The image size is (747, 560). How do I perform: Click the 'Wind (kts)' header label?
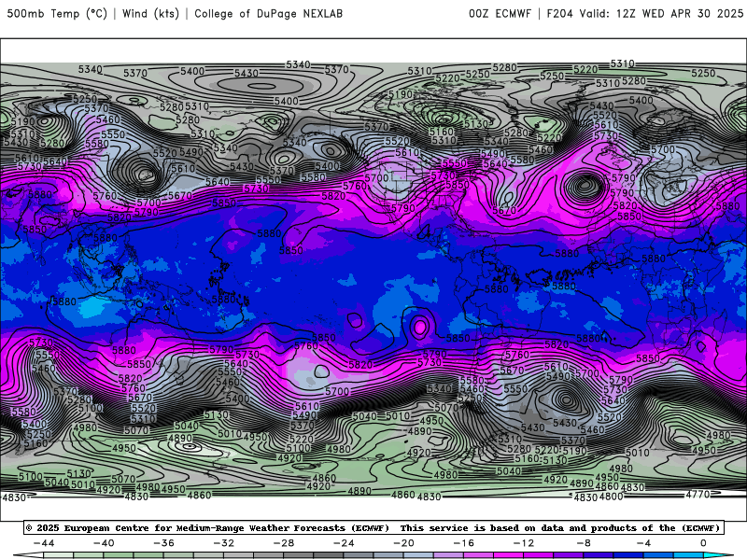(x=150, y=14)
